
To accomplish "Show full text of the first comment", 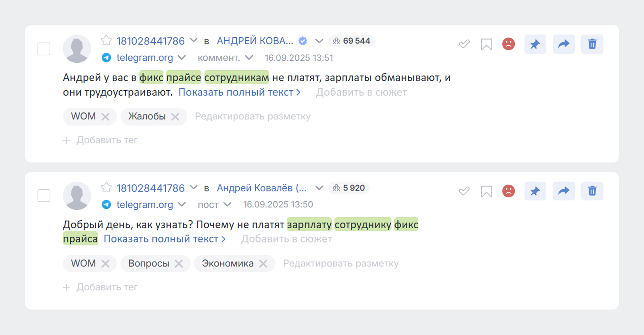I will pyautogui.click(x=239, y=92).
